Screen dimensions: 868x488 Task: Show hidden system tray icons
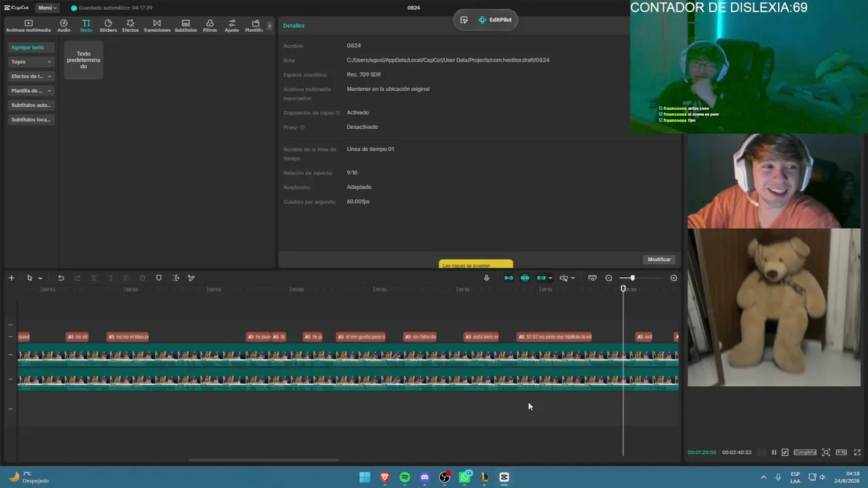click(x=764, y=477)
